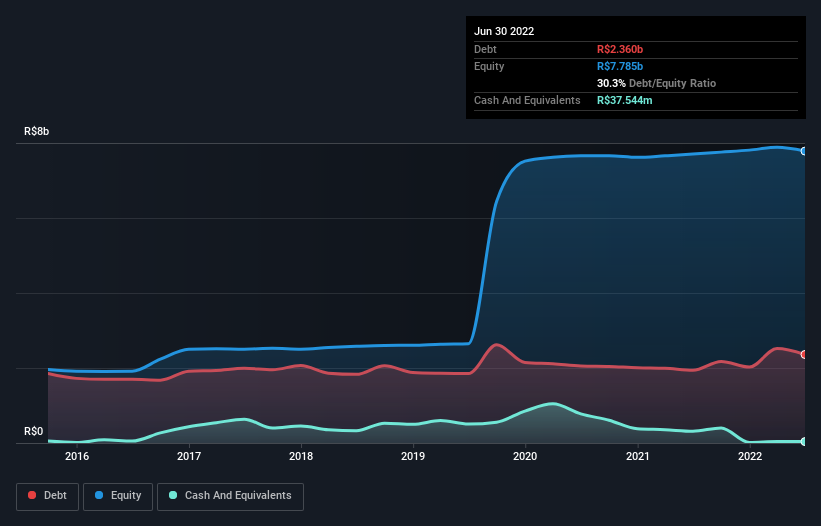This screenshot has width=821, height=526.
Task: Click the 2019 x-axis label
Action: pos(413,456)
